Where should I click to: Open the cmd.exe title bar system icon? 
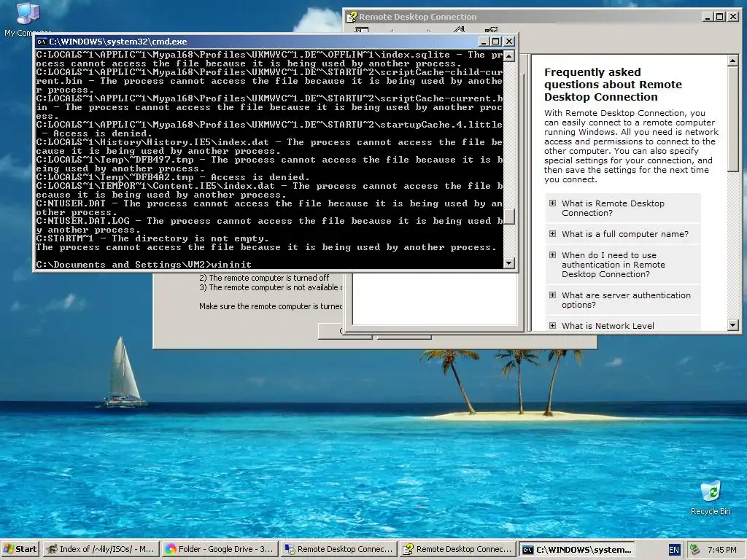42,42
